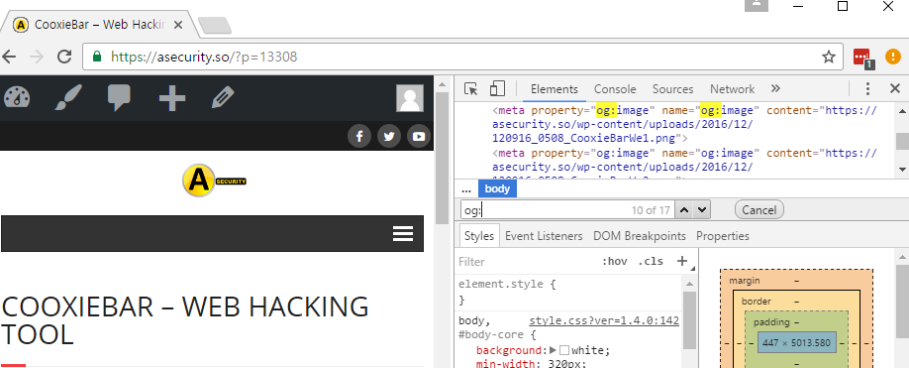This screenshot has width=909, height=368.
Task: Click the border label in box model
Action: (x=757, y=301)
